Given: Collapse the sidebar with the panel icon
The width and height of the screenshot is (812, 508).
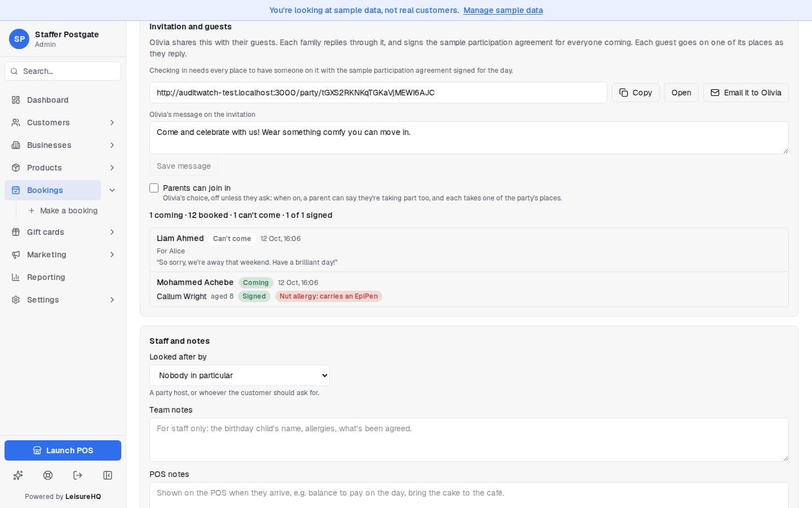Looking at the screenshot, I should point(108,475).
